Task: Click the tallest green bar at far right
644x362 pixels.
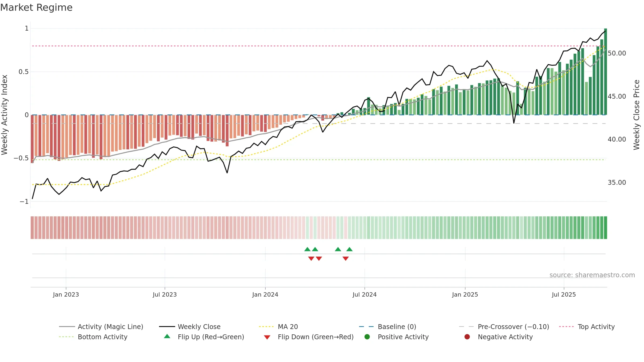Action: [x=606, y=72]
